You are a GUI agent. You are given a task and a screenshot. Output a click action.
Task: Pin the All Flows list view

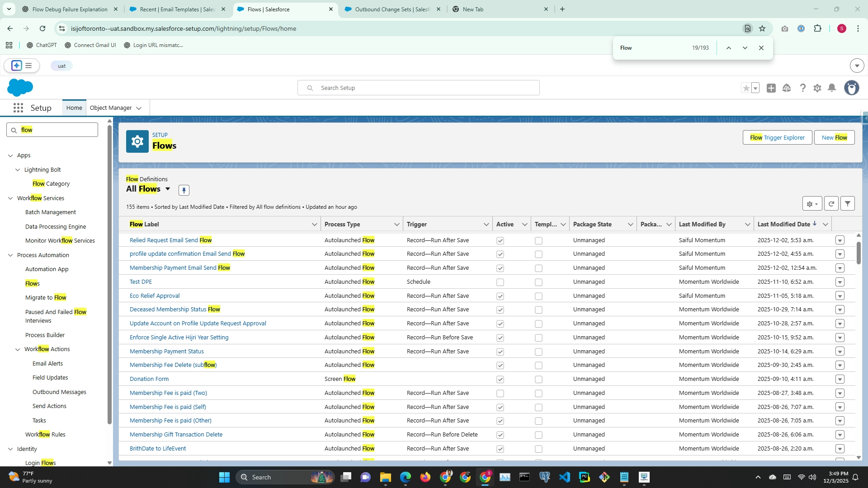[184, 190]
